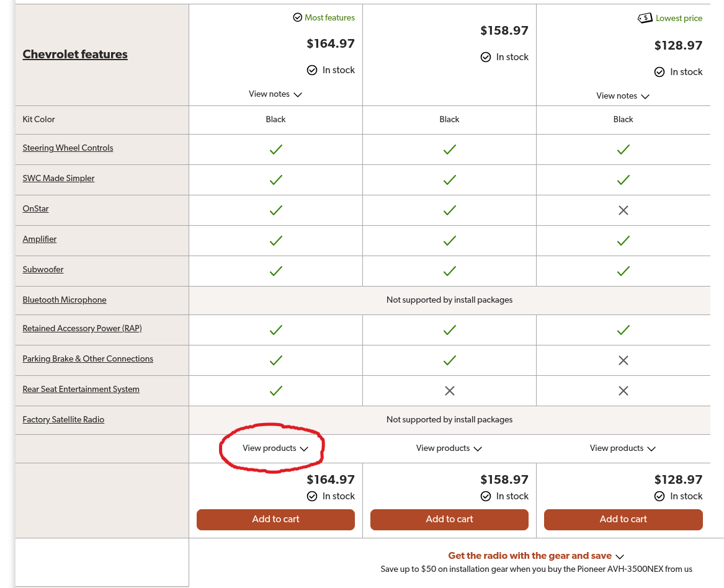Click the Most features checkmark icon
Viewport: 724px width, 588px height.
297,17
